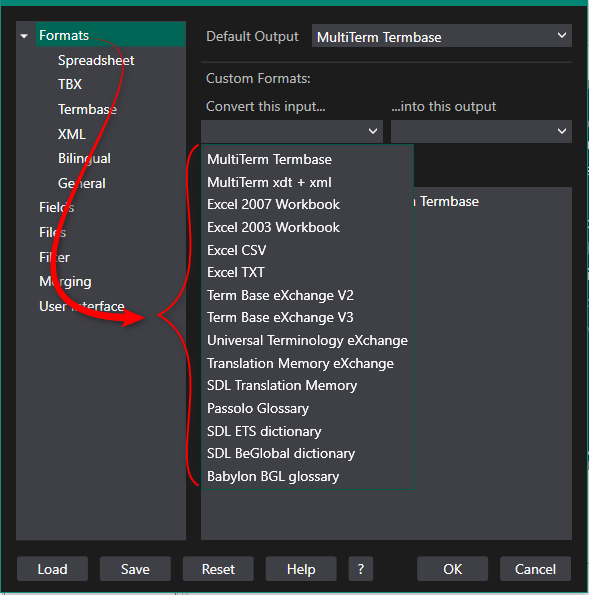Select Babylon BGL glossary option
Image resolution: width=589 pixels, height=595 pixels.
coord(307,476)
